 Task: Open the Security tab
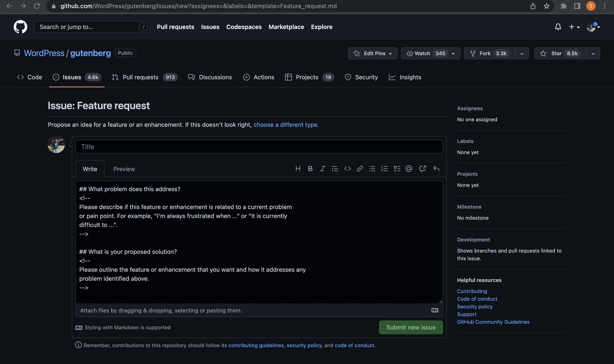[361, 77]
